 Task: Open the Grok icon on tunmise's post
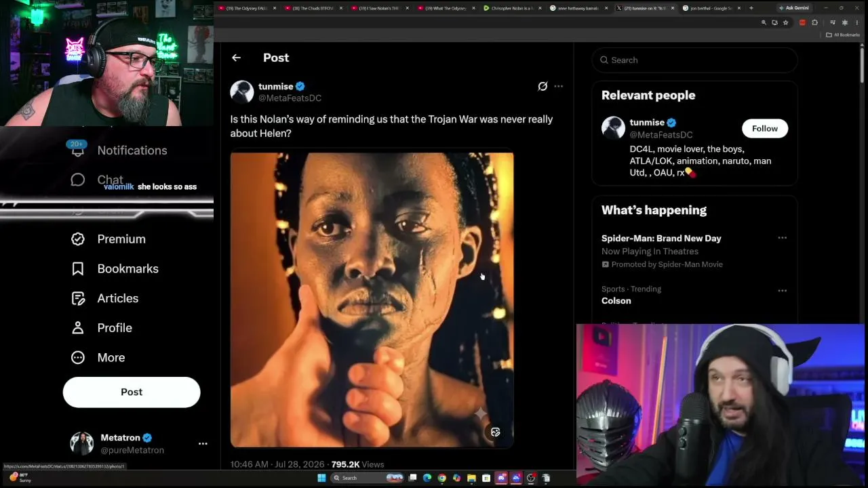[x=542, y=86]
